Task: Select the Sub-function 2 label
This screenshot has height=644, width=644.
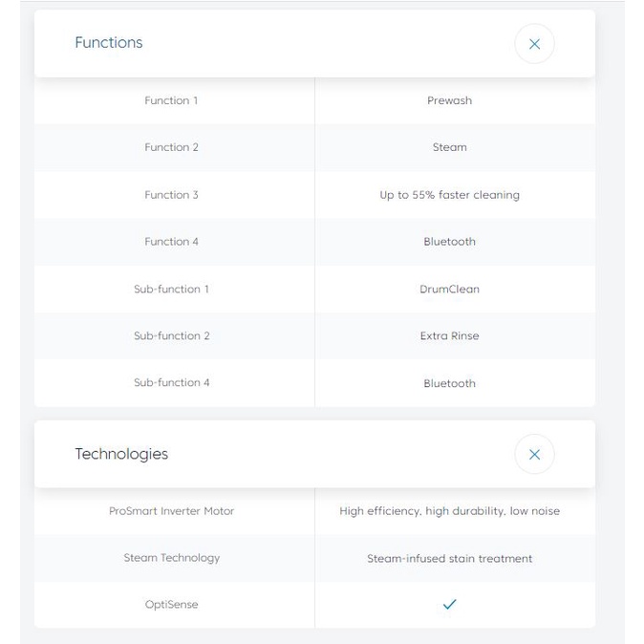Action: click(x=171, y=335)
